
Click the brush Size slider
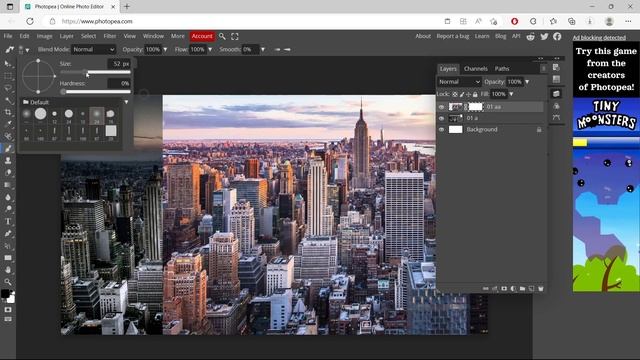click(96, 72)
